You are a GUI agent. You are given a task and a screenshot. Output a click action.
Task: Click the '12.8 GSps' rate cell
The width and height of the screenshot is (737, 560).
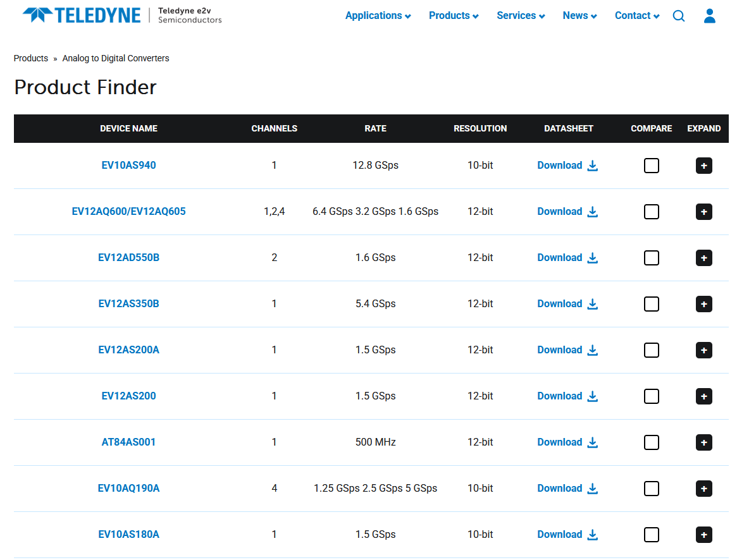(376, 166)
